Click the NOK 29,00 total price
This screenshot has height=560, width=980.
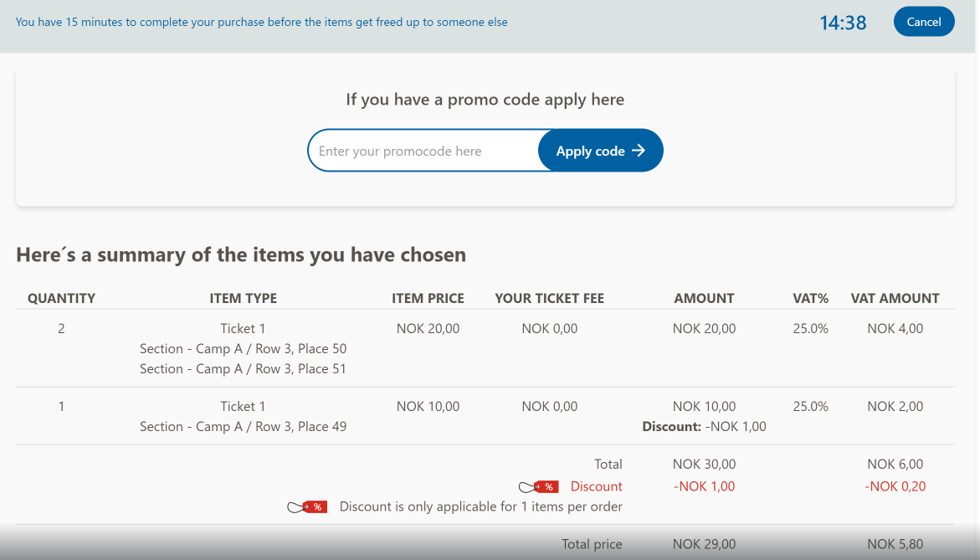click(705, 544)
